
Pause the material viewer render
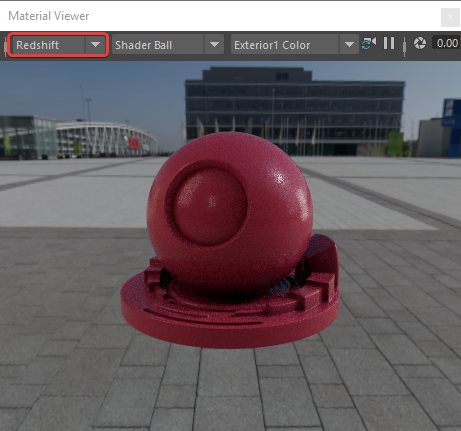[x=389, y=43]
